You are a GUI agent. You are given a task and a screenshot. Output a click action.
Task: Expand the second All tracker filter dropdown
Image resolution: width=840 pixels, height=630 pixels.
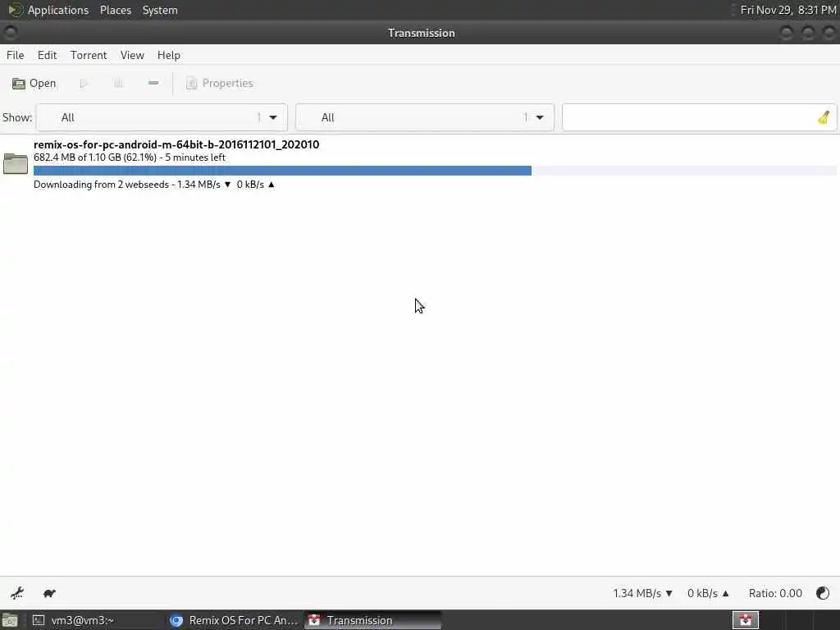[x=424, y=117]
